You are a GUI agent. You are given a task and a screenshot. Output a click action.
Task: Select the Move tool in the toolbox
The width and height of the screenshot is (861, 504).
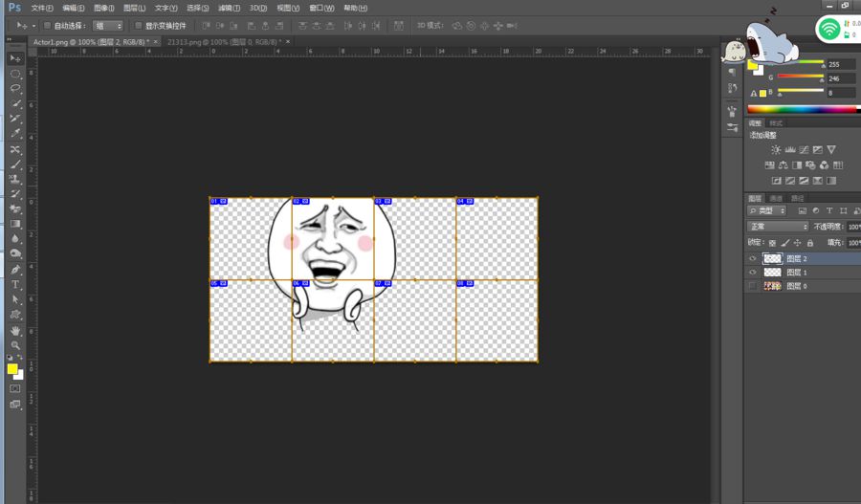coord(14,58)
